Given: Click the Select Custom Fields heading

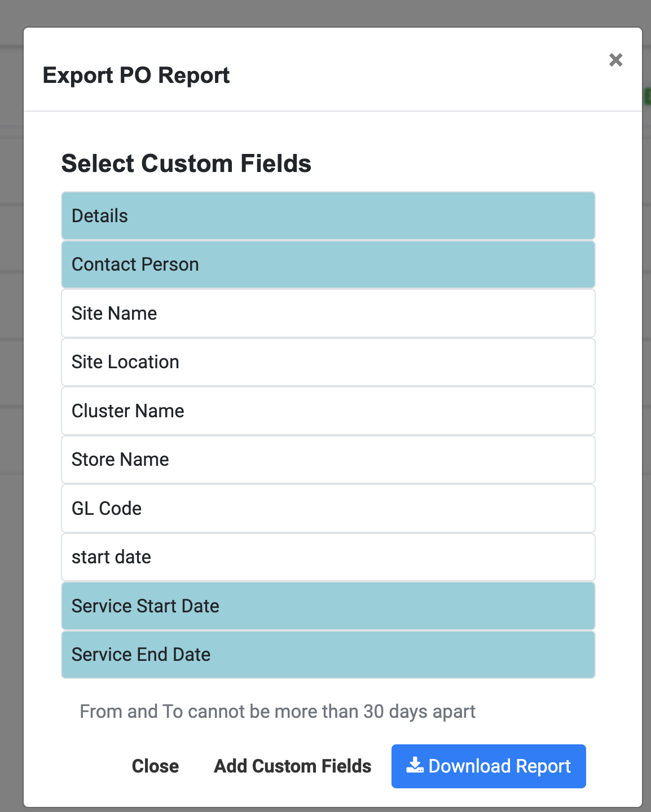Looking at the screenshot, I should pyautogui.click(x=186, y=164).
